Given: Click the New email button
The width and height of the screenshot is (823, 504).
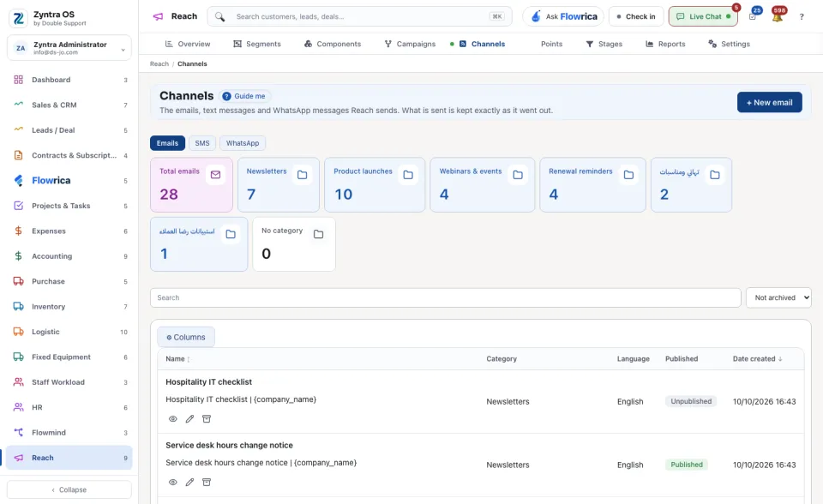Looking at the screenshot, I should click(770, 102).
